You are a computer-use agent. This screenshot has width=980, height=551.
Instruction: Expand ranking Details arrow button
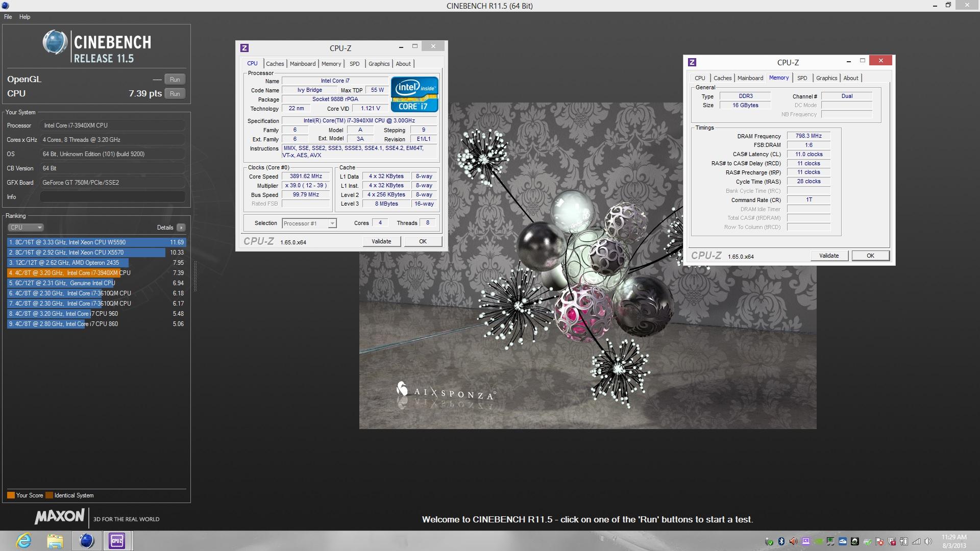point(181,228)
